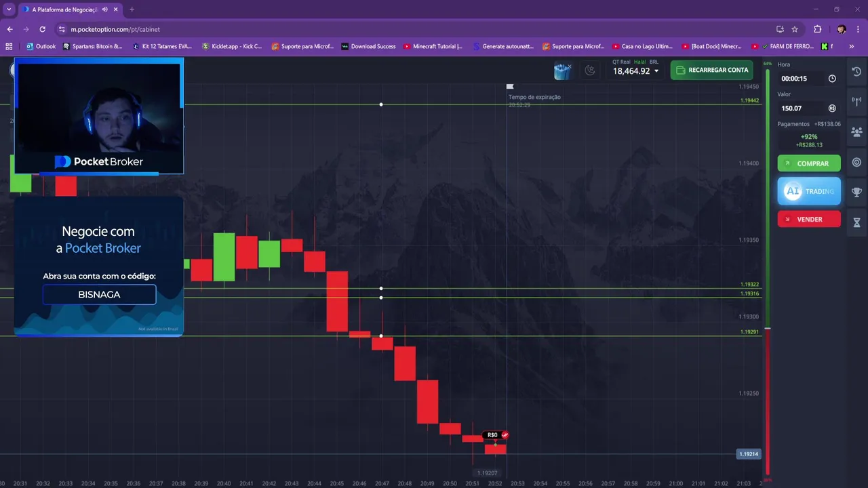Click the BISNAGA promo code box

[99, 294]
